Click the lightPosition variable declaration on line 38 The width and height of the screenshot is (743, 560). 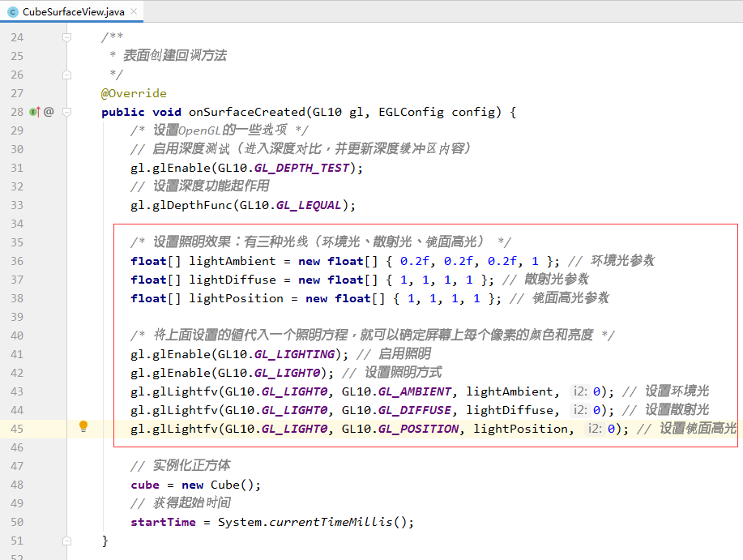236,298
